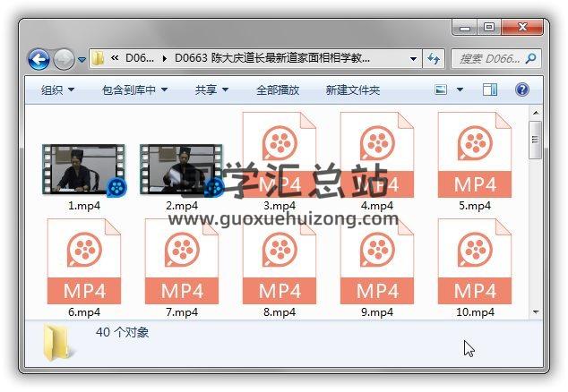Click the folder icon in address bar

coord(98,58)
